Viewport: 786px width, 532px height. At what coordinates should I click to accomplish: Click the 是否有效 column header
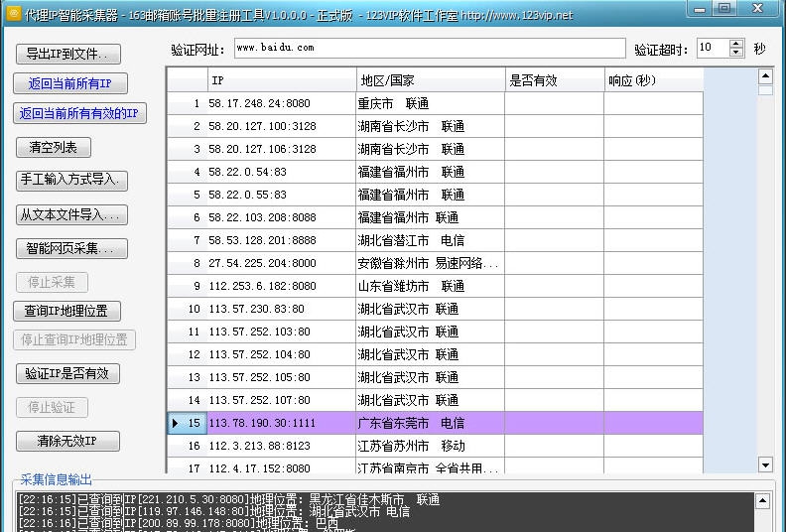click(553, 80)
